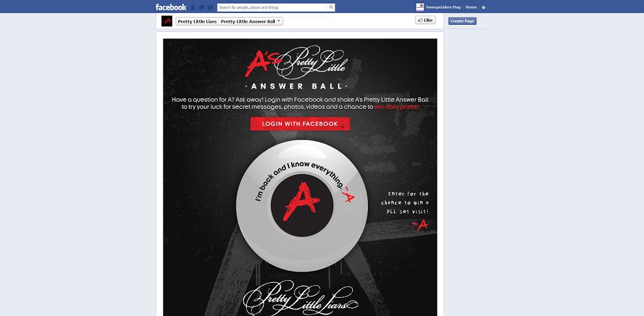Image resolution: width=644 pixels, height=316 pixels.
Task: Open the notifications globe icon
Action: [210, 7]
